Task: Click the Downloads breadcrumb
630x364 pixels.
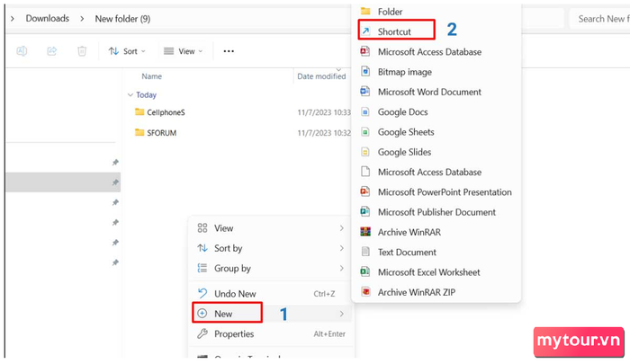Action: pos(48,19)
